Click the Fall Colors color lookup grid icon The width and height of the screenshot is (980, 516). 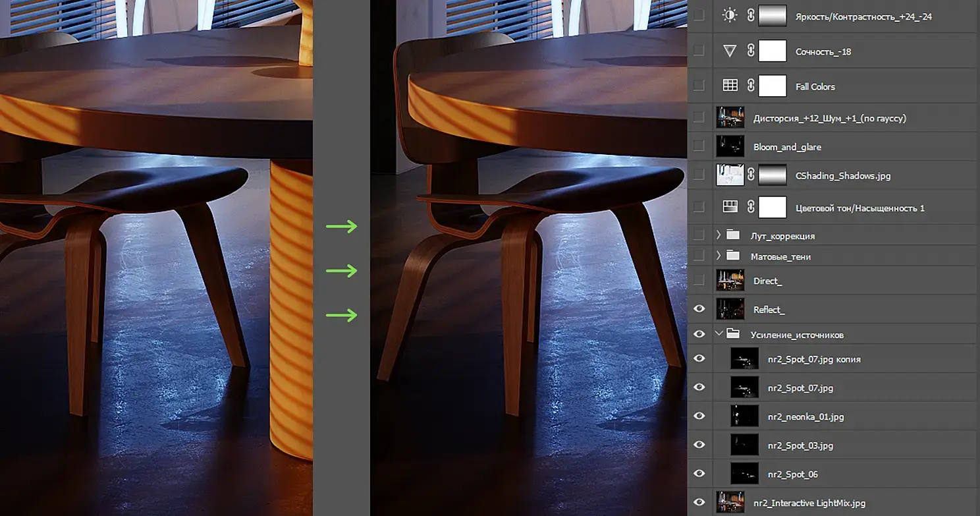pos(730,86)
